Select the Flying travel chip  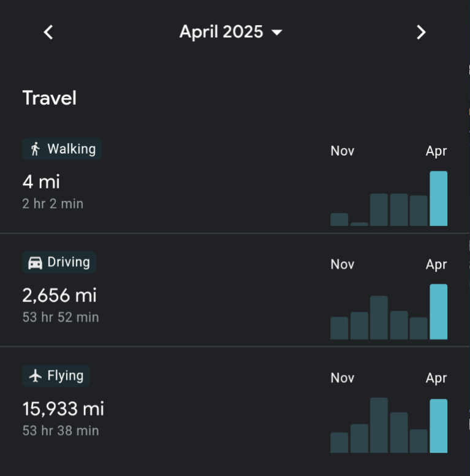(x=56, y=376)
